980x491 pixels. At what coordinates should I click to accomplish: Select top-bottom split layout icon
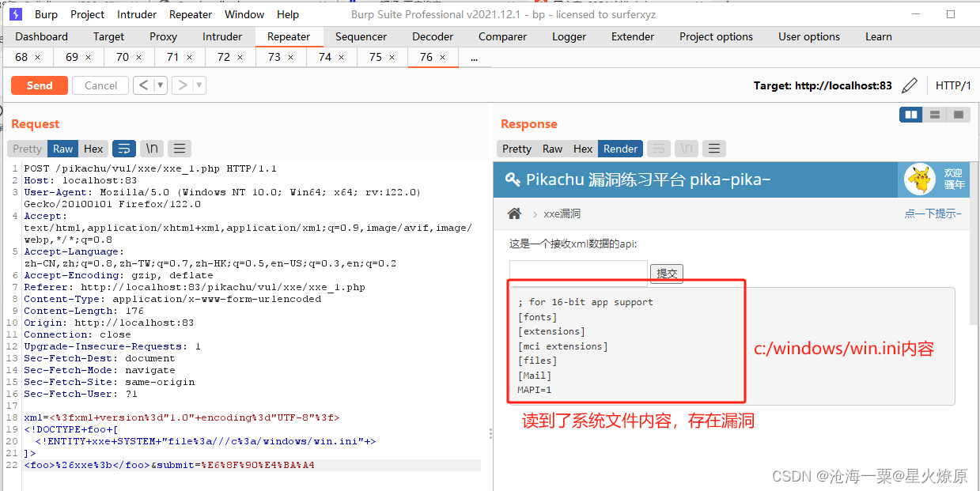point(935,115)
